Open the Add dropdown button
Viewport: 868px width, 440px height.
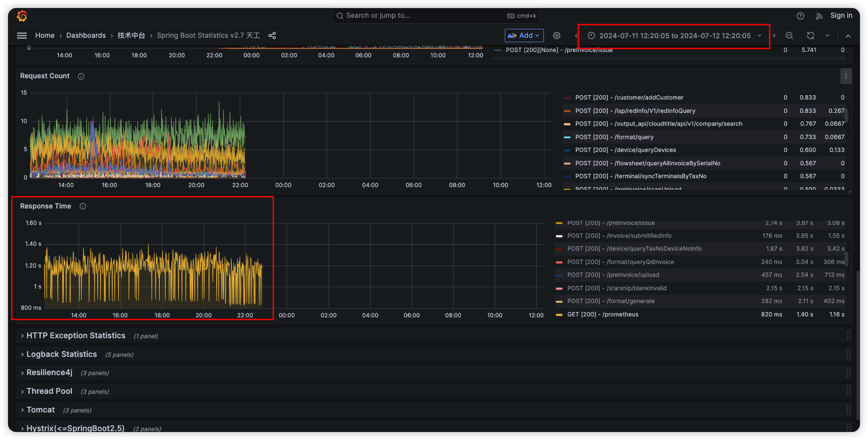pyautogui.click(x=524, y=36)
